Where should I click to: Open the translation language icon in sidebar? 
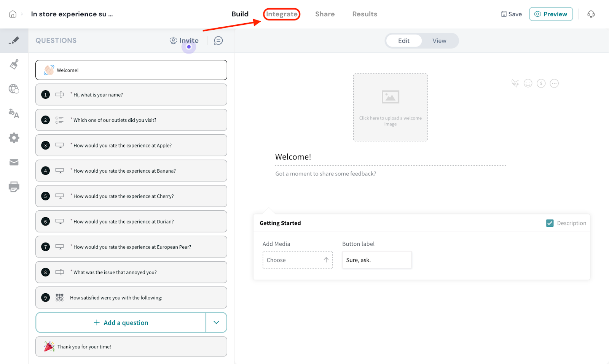coord(14,113)
